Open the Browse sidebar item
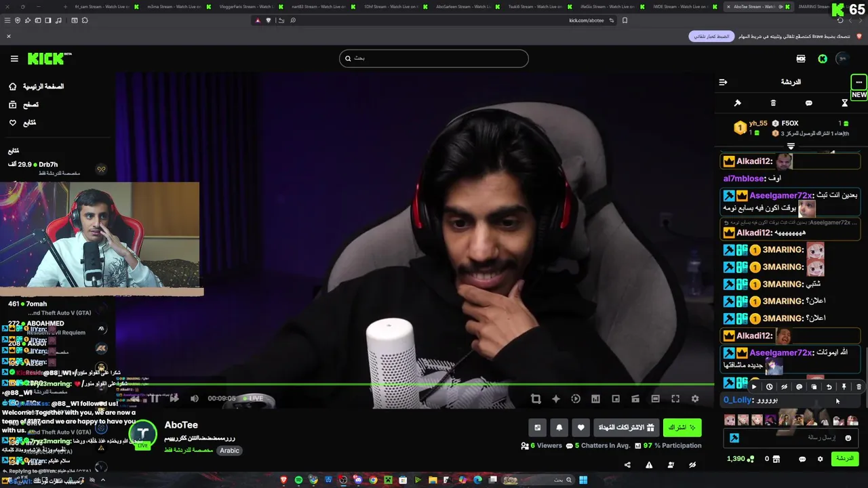 (x=24, y=105)
